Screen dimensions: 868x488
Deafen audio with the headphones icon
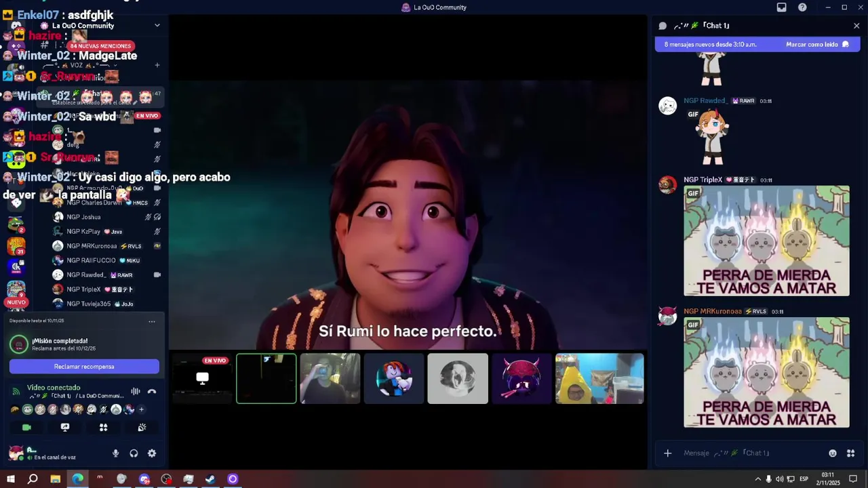pyautogui.click(x=134, y=453)
